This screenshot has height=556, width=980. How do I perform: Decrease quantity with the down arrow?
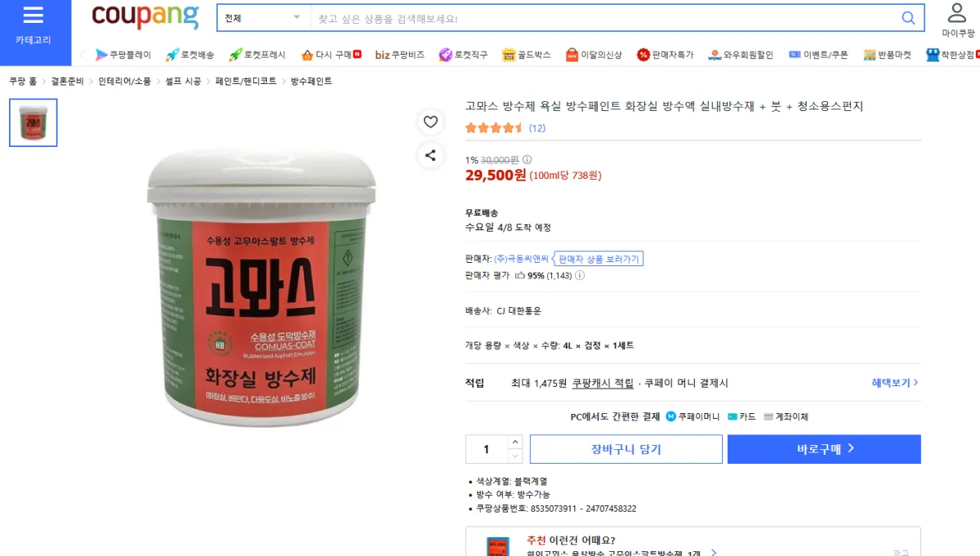point(514,456)
